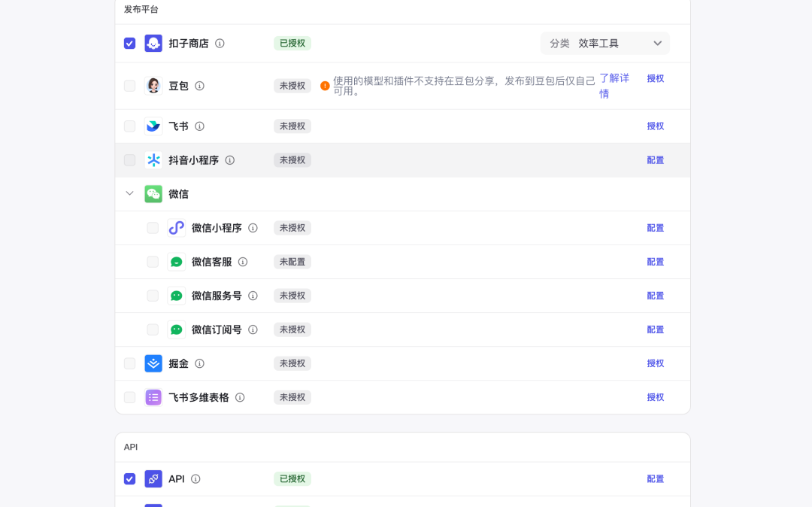Open the 分类 效率工具 dropdown
The width and height of the screenshot is (812, 507).
click(x=604, y=43)
